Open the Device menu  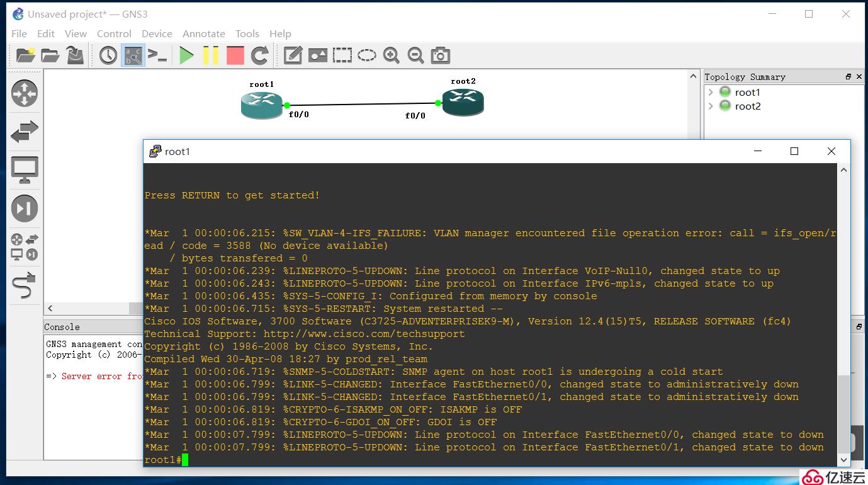pyautogui.click(x=157, y=33)
